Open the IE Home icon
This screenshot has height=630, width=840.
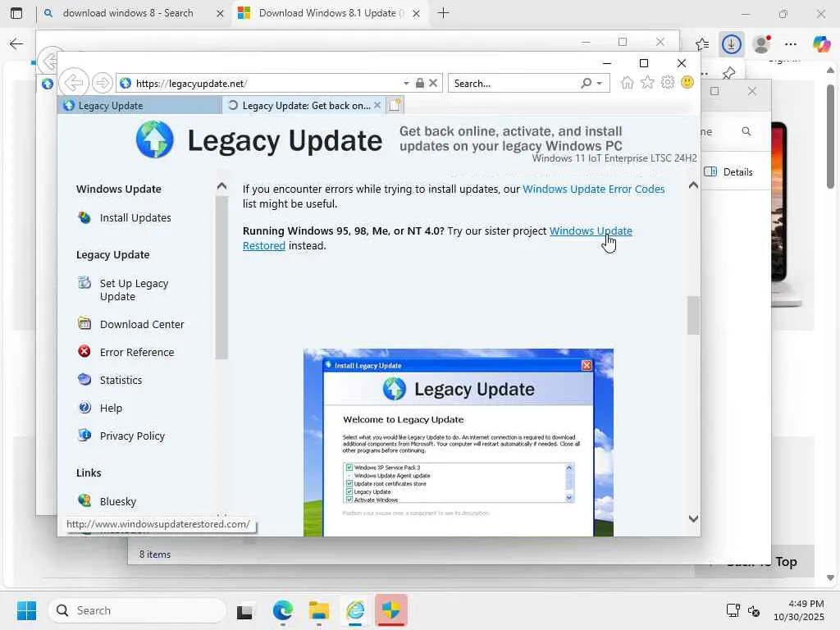(x=628, y=83)
